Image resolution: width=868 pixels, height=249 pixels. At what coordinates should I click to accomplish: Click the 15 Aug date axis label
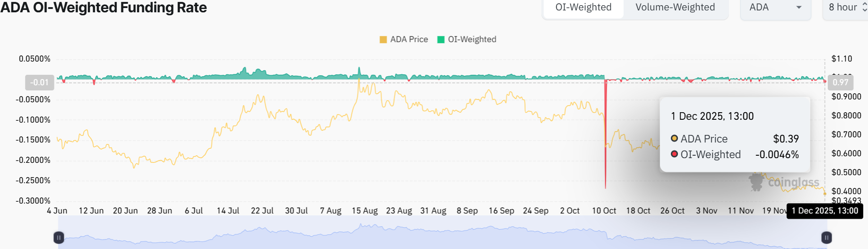coord(365,211)
